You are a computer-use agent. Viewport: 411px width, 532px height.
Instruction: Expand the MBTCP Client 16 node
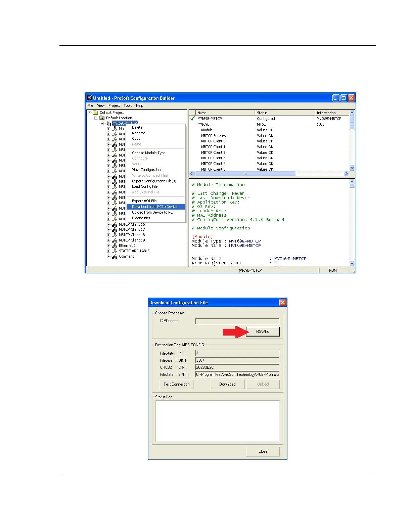pos(108,224)
